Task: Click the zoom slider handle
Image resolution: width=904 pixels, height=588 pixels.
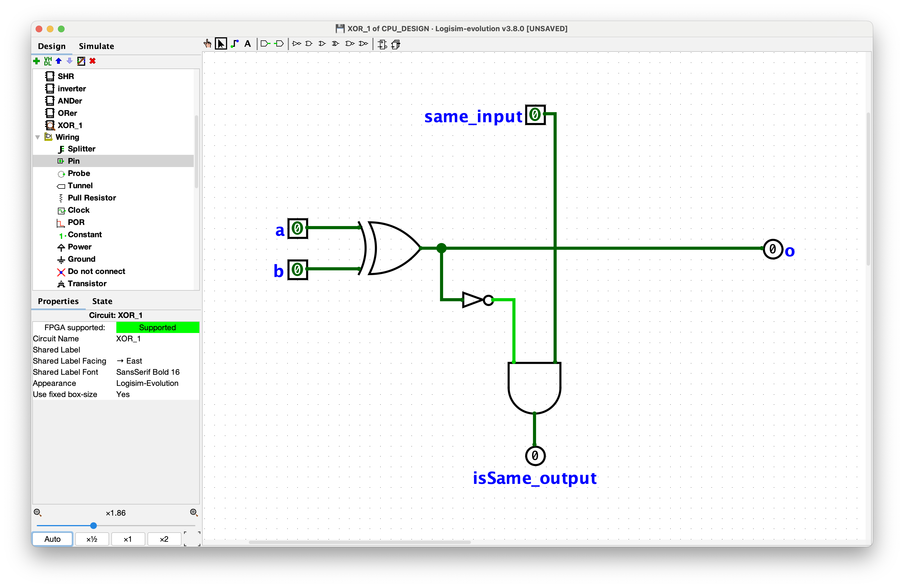Action: [x=94, y=526]
